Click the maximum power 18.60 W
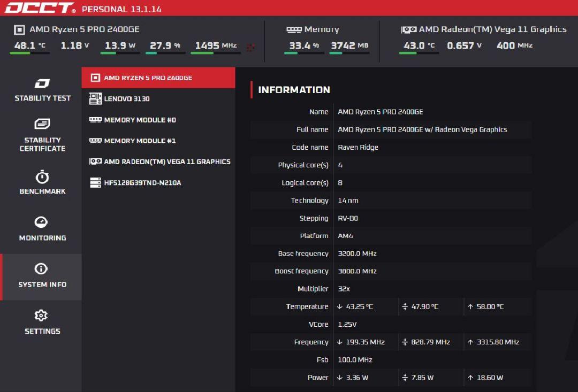The width and height of the screenshot is (578, 392). (x=490, y=377)
